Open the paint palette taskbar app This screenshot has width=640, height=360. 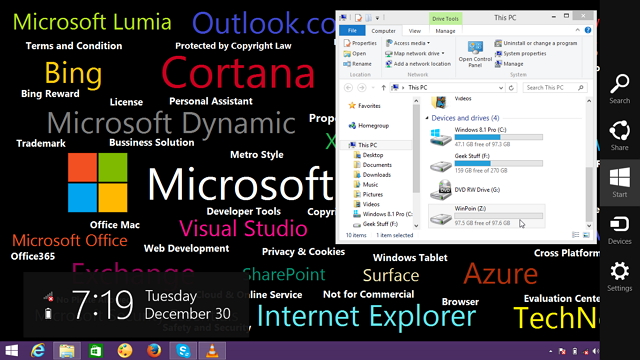(x=125, y=351)
